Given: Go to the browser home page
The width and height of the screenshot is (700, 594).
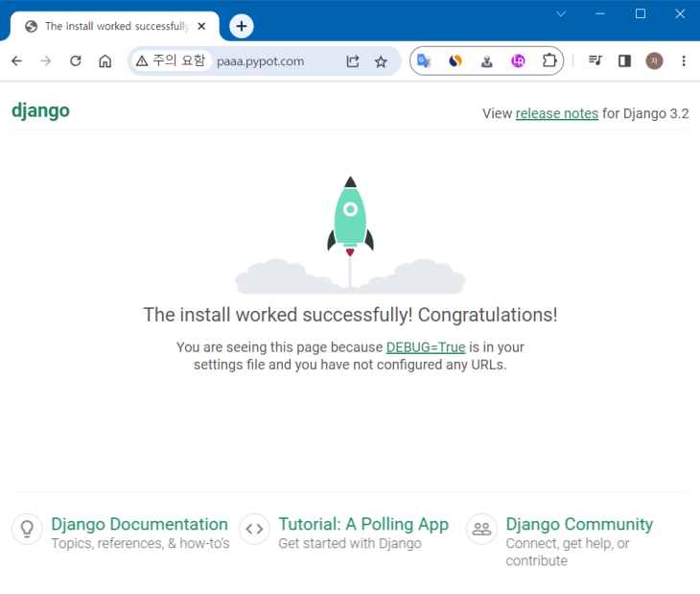Looking at the screenshot, I should [x=105, y=61].
